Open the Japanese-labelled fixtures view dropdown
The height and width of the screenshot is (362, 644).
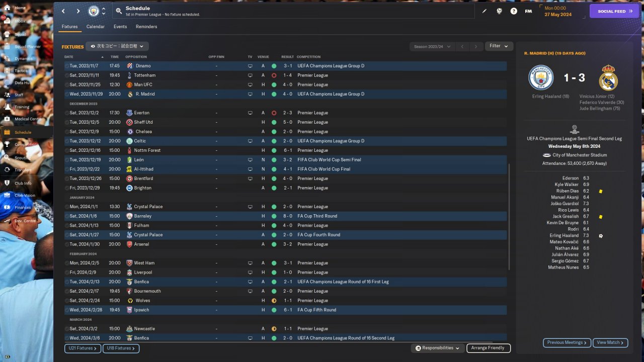pyautogui.click(x=117, y=46)
